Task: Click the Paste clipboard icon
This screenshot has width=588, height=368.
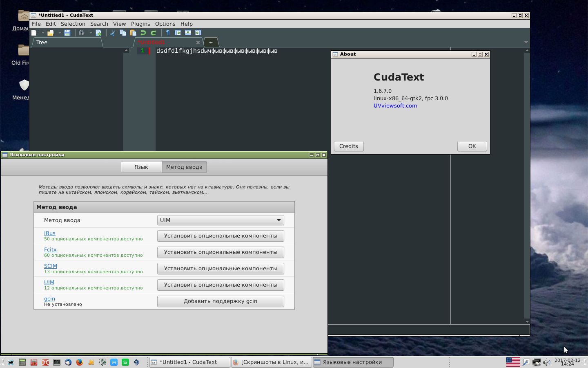Action: [133, 33]
